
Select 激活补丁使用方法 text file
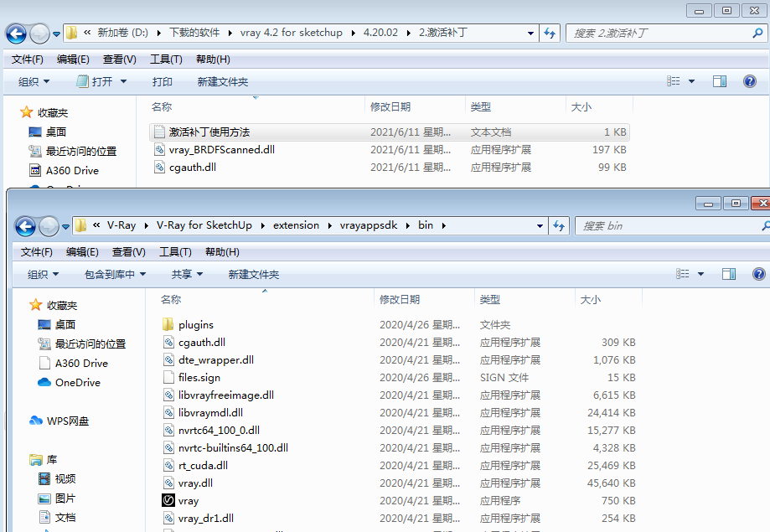click(389, 132)
